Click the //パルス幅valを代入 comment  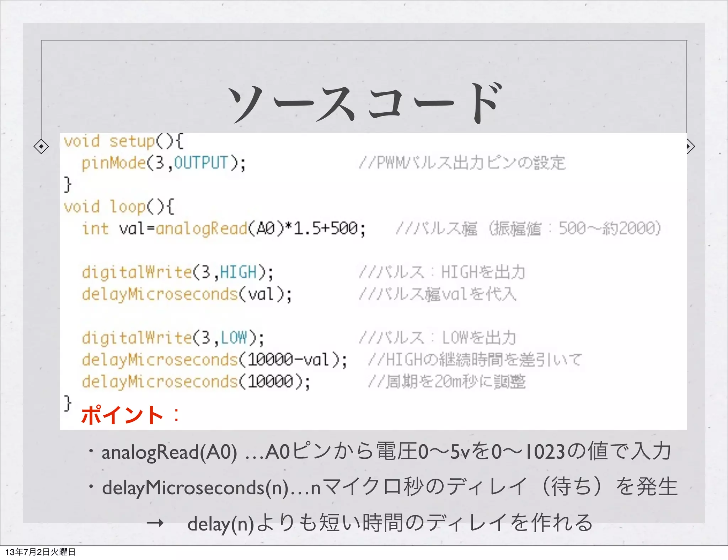pos(437,294)
